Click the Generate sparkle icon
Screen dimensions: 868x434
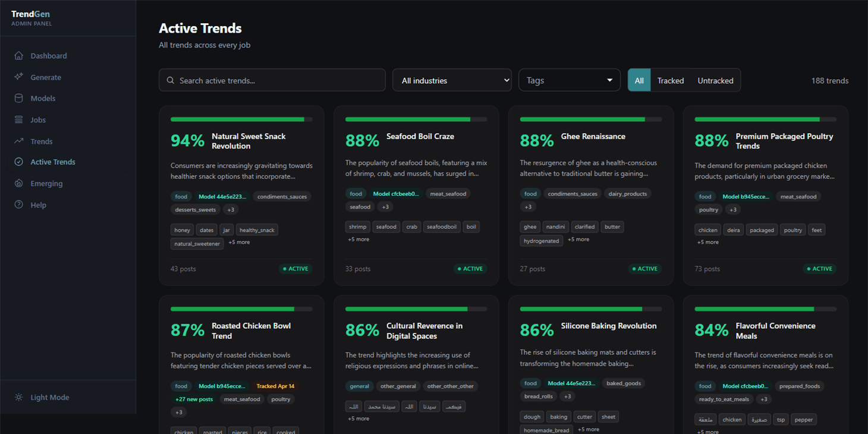coord(19,77)
